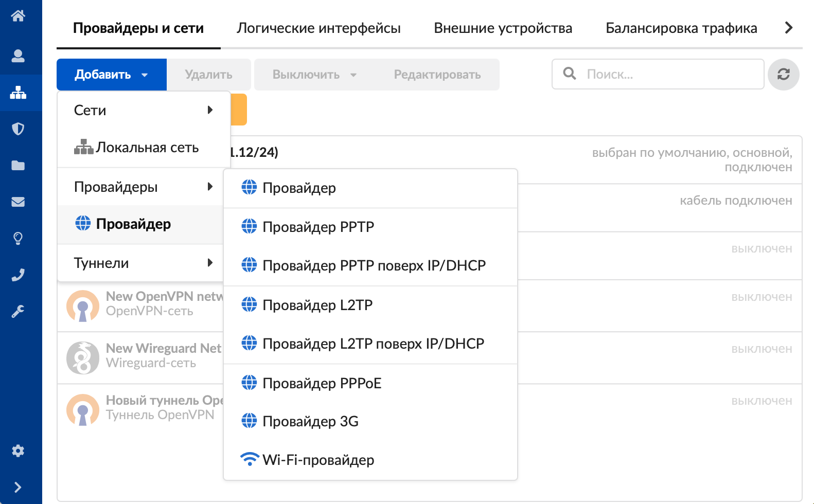The width and height of the screenshot is (814, 504).
Task: Open the mail envelope icon
Action: click(x=18, y=202)
